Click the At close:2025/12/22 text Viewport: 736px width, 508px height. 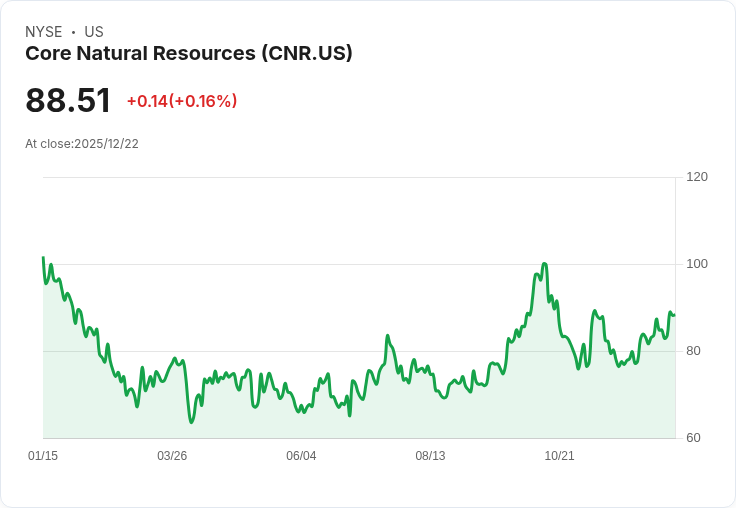[x=82, y=144]
